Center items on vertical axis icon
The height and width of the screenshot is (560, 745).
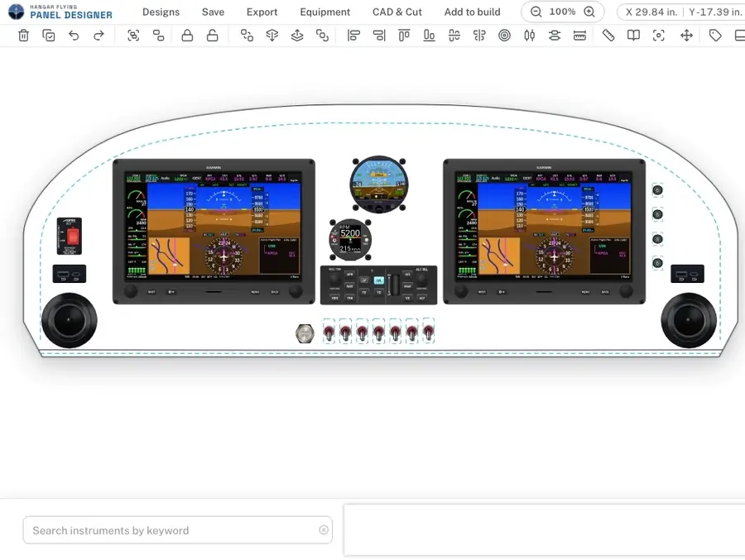(479, 36)
